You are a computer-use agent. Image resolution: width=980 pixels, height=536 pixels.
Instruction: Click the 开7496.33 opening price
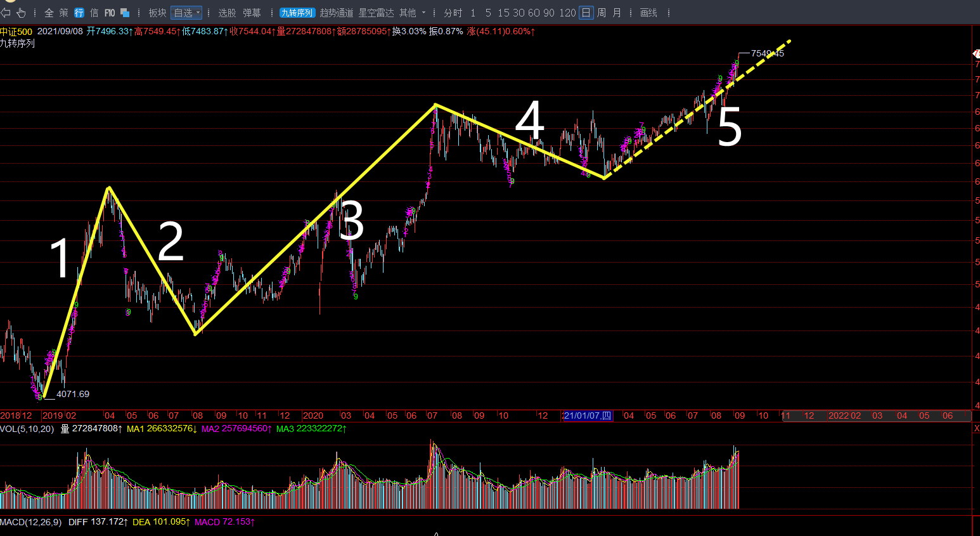(x=110, y=31)
